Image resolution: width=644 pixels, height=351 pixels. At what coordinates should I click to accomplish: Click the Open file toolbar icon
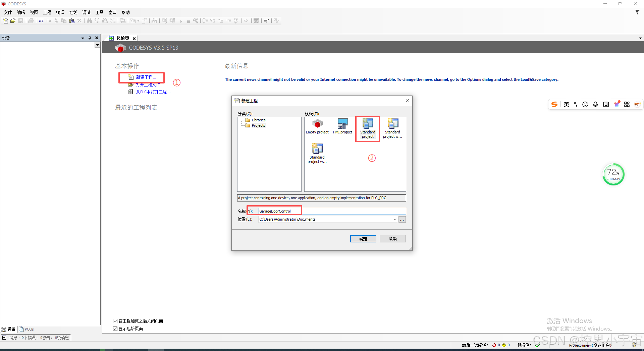(x=13, y=21)
